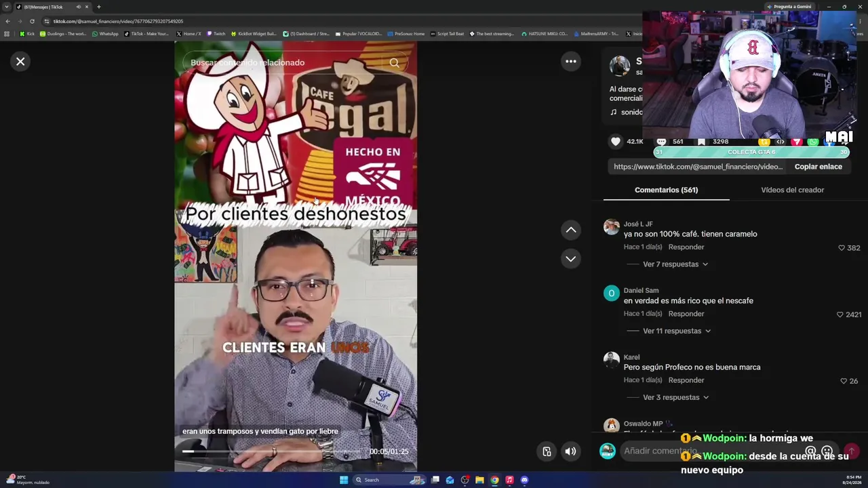Close the TikTok video viewer

point(20,62)
